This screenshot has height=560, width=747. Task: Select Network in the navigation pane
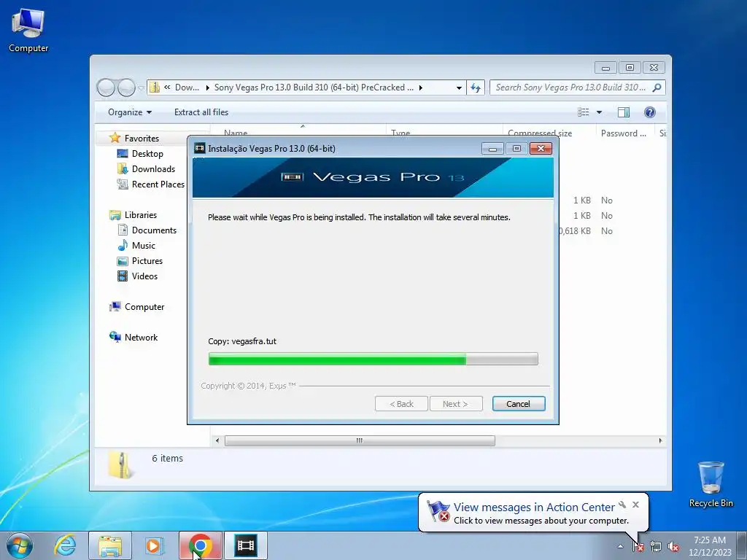pyautogui.click(x=141, y=337)
